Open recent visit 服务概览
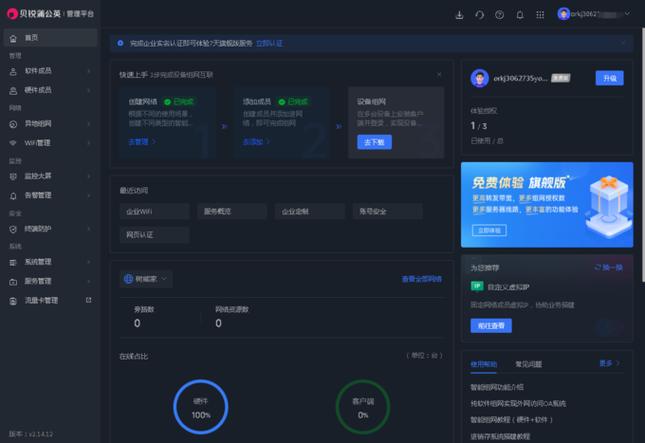Screen dimensions: 645x443 click(x=232, y=211)
